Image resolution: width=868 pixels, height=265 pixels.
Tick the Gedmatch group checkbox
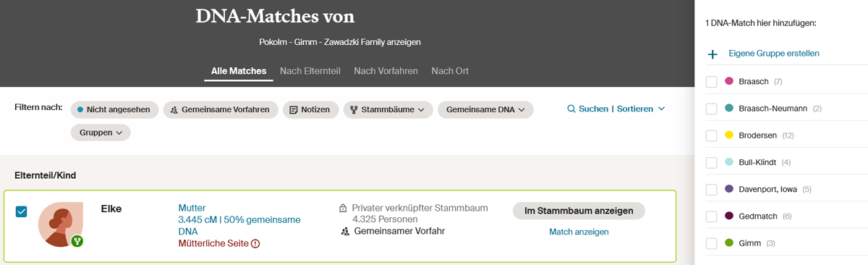pos(712,216)
